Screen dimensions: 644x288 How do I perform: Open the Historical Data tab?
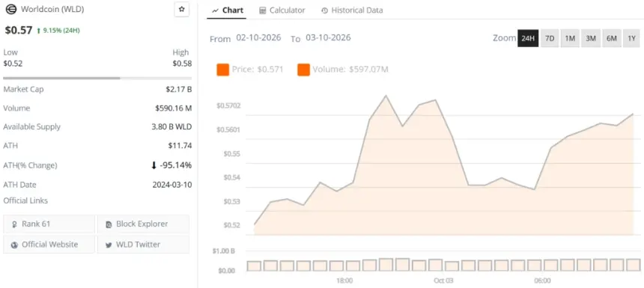(352, 10)
